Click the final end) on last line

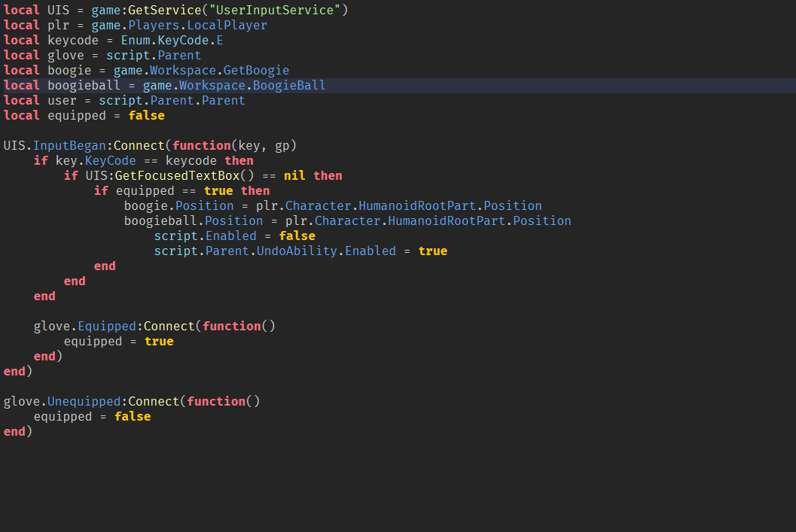click(x=18, y=432)
